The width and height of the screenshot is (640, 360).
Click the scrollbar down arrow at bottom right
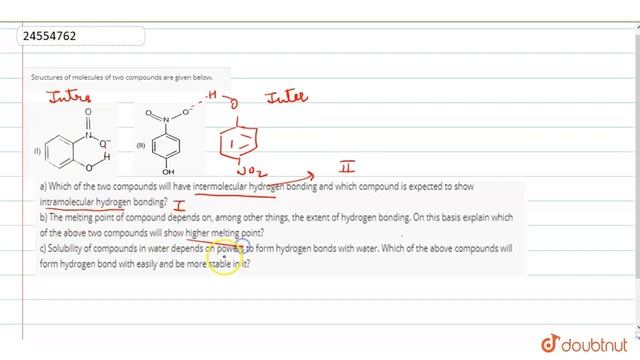pyautogui.click(x=638, y=327)
